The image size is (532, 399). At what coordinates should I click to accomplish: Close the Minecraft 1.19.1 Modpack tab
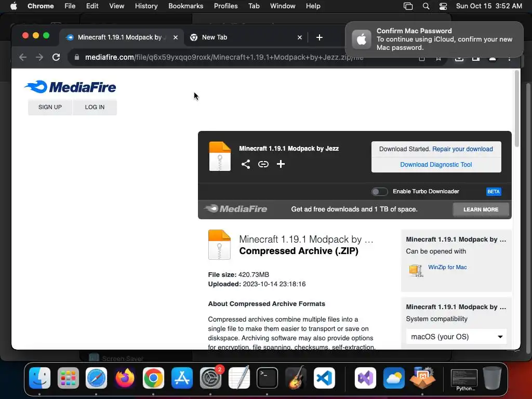pos(176,37)
